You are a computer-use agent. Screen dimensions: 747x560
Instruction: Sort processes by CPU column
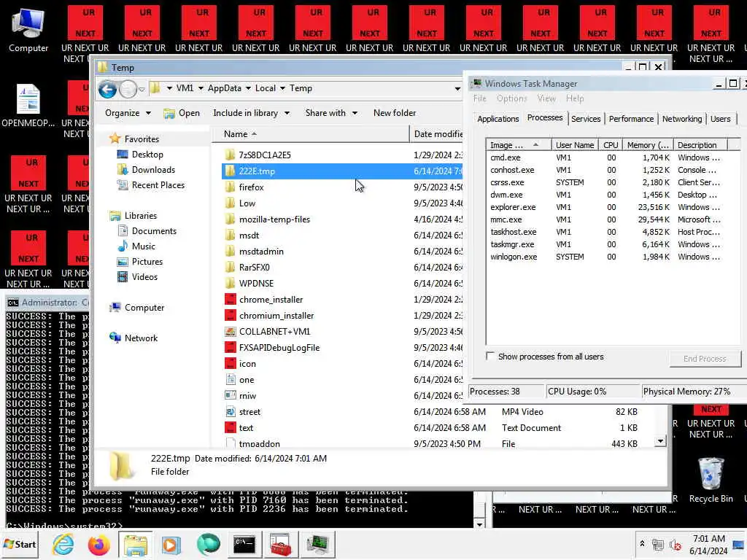(x=611, y=145)
